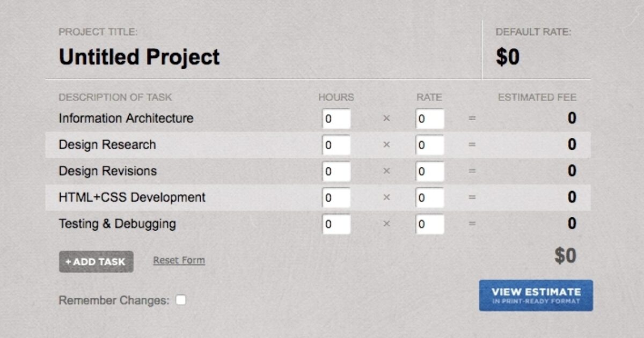Click the Reset Form link
This screenshot has width=644, height=338.
[179, 260]
